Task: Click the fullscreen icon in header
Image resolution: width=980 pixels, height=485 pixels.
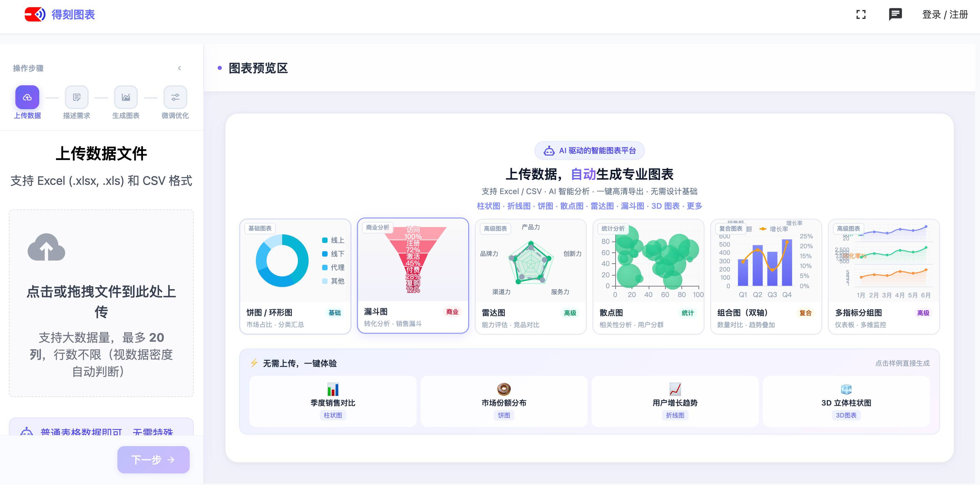Action: coord(861,14)
